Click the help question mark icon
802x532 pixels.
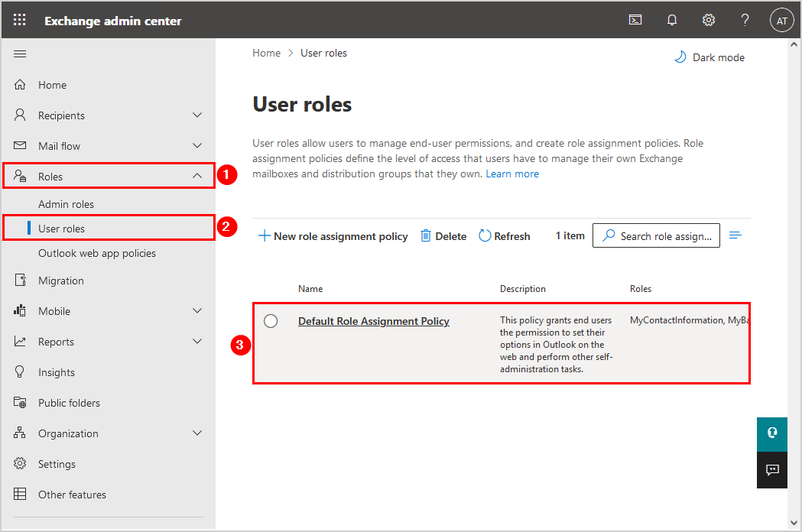[745, 21]
